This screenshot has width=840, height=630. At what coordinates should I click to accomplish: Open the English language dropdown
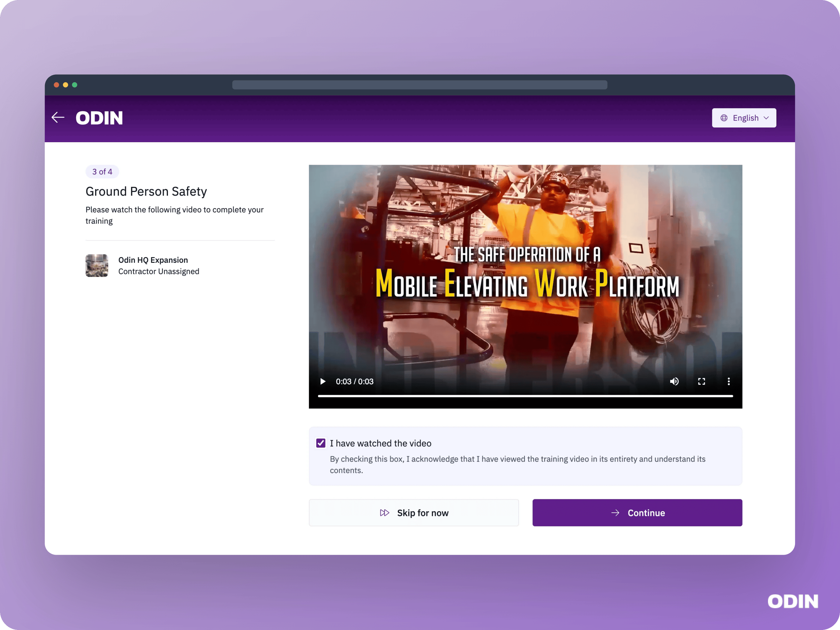[743, 118]
